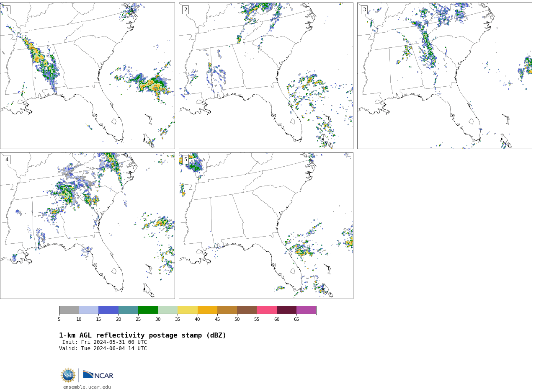Viewport: 536px width, 392px height.
Task: Select ensemble member 4 map panel
Action: pyautogui.click(x=87, y=226)
